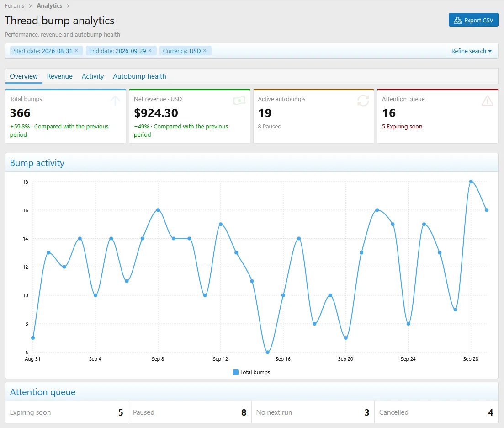Click the download icon in Export CSV
The width and height of the screenshot is (504, 428).
457,20
